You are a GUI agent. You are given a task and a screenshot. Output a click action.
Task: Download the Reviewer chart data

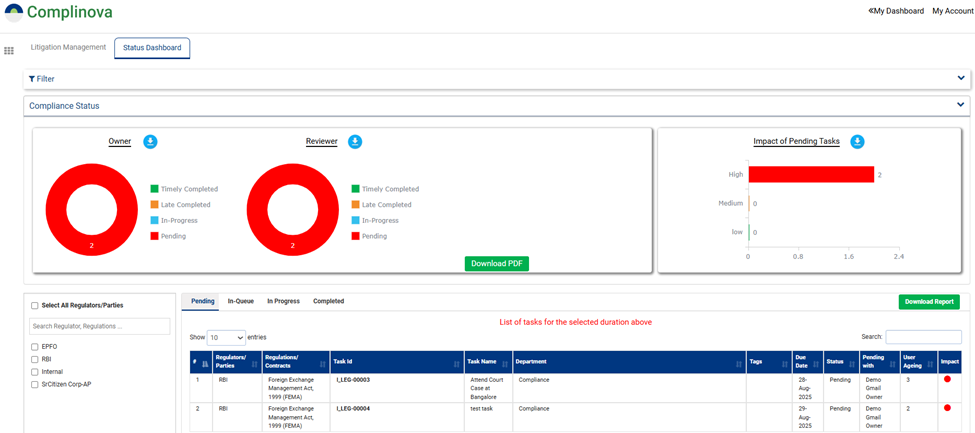tap(355, 142)
